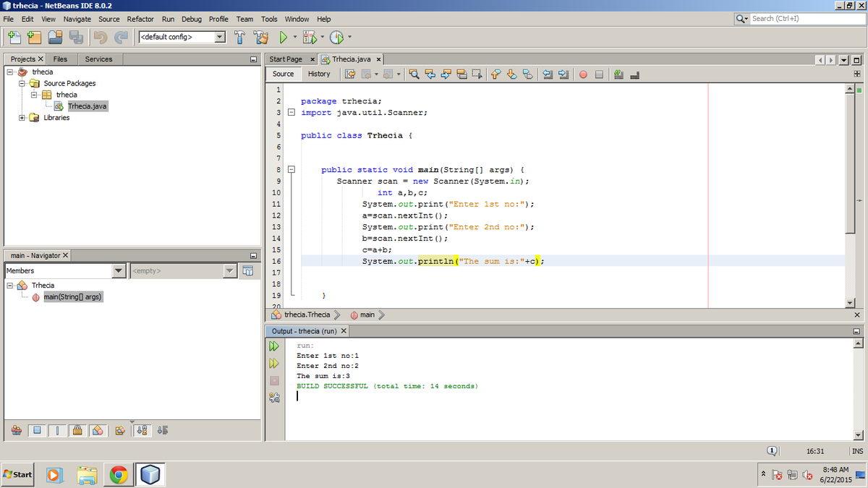
Task: Click the Comment icon in the editor toolbar
Action: click(618, 74)
